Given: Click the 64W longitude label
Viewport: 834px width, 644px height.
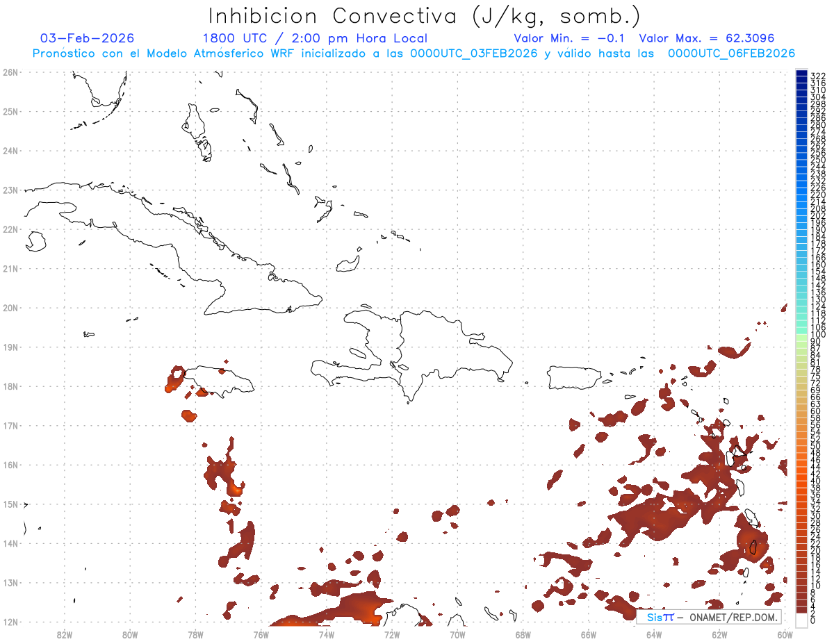Looking at the screenshot, I should click(654, 634).
